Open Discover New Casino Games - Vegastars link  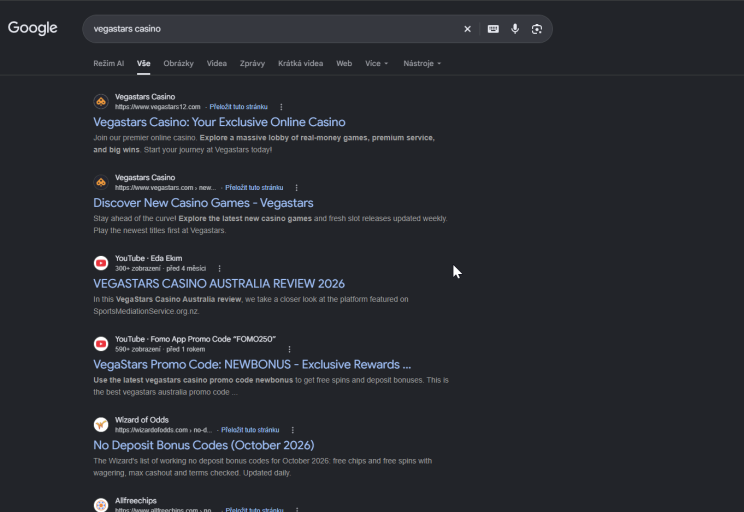point(203,203)
